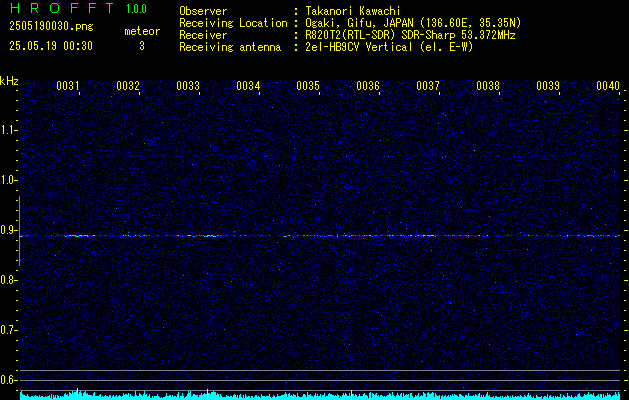Click the 0036 time marker
This screenshot has width=629, height=400.
click(368, 85)
